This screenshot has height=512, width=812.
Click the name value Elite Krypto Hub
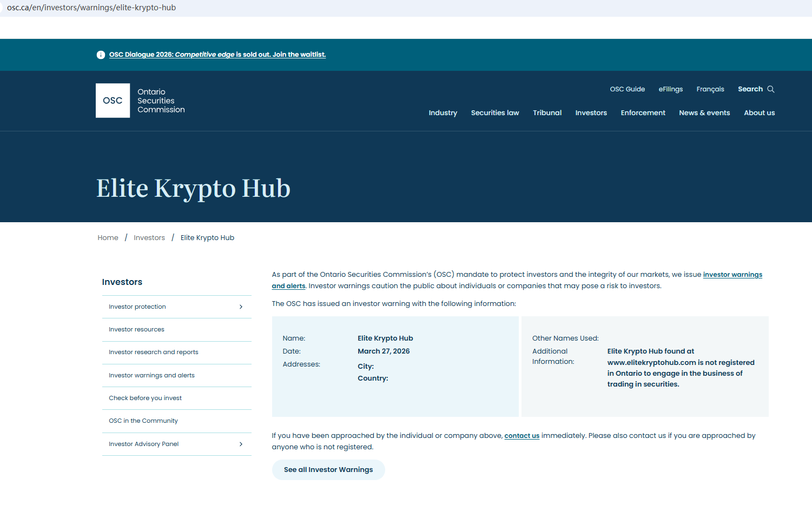pos(385,338)
